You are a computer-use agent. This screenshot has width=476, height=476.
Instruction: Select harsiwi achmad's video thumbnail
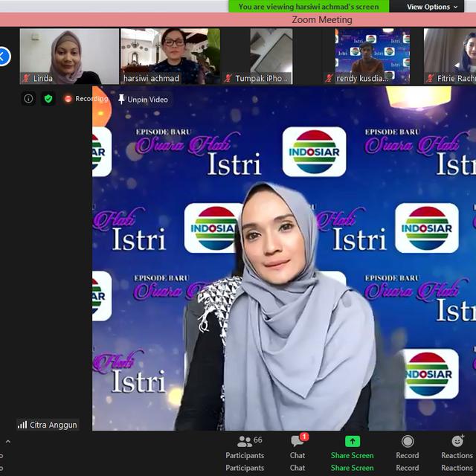[170, 57]
